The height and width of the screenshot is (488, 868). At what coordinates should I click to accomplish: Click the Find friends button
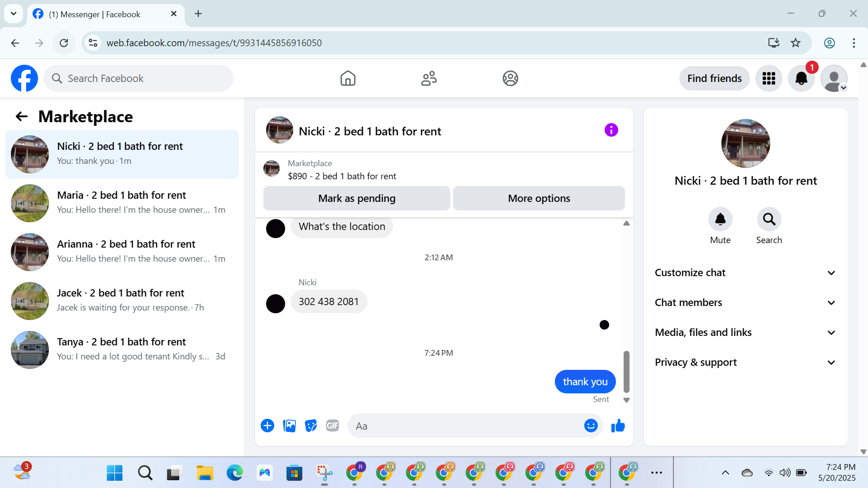point(714,78)
